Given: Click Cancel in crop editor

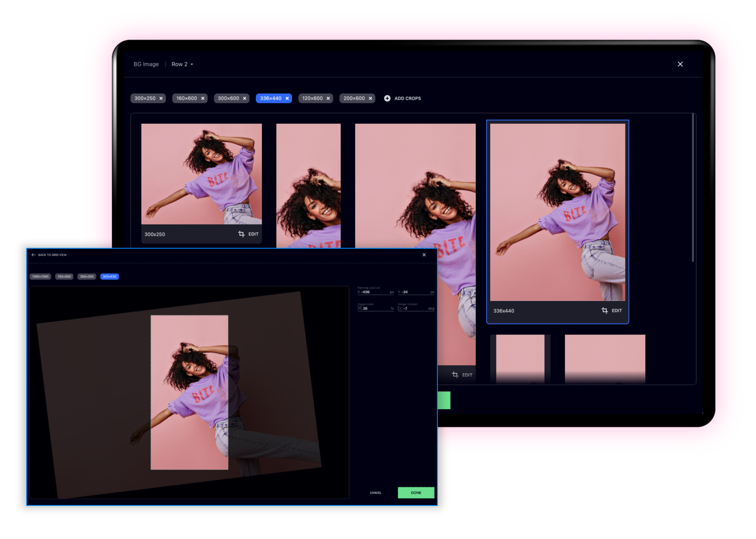Looking at the screenshot, I should (x=375, y=492).
